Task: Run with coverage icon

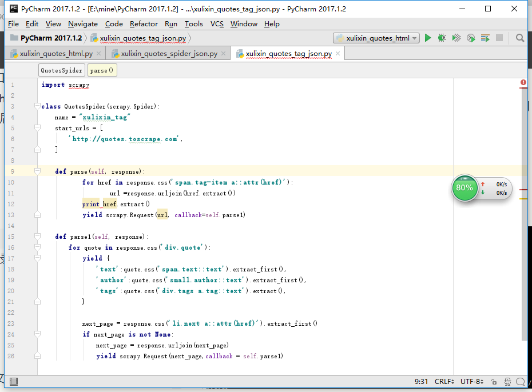Action: coord(456,38)
